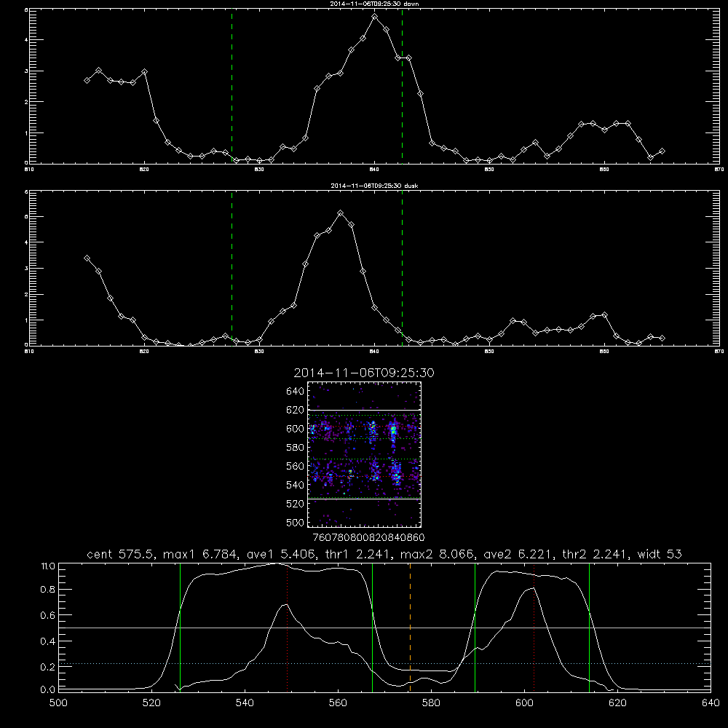This screenshot has width=728, height=728.
Task: Click bottom plot x-axis label 560
Action: point(338,703)
